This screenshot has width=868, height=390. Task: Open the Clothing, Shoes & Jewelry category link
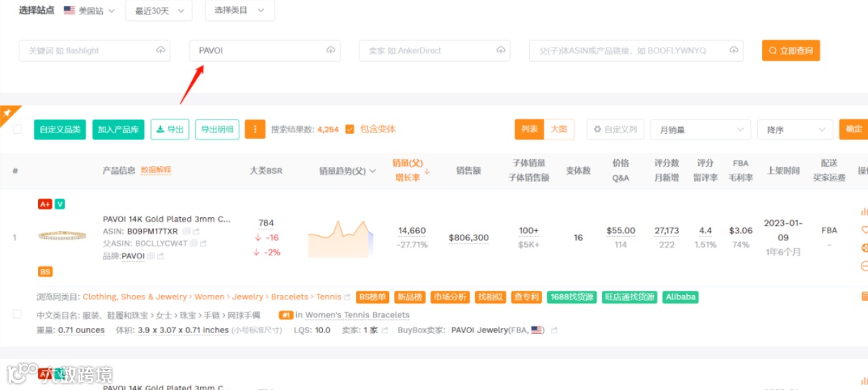[134, 297]
